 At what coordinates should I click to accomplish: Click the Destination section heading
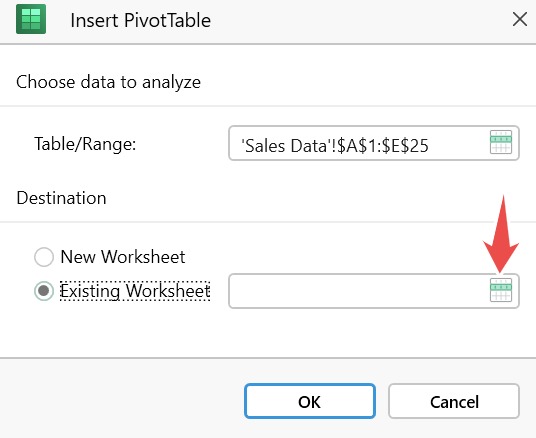pyautogui.click(x=62, y=198)
